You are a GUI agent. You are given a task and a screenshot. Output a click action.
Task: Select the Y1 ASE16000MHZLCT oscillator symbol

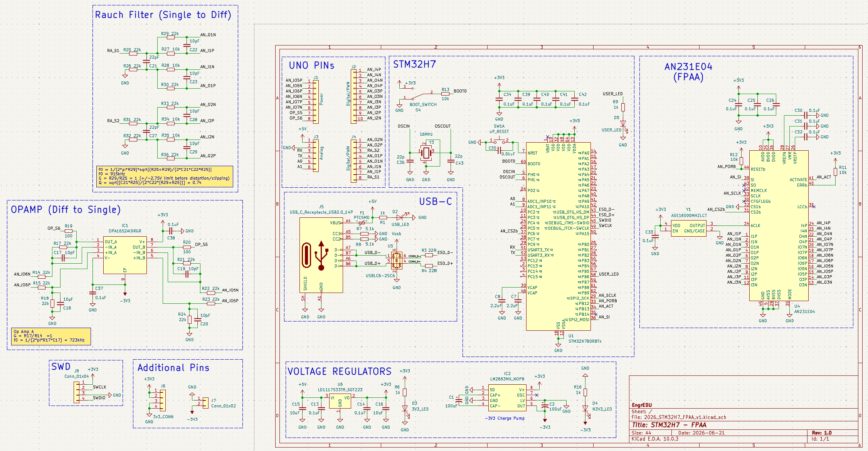688,228
